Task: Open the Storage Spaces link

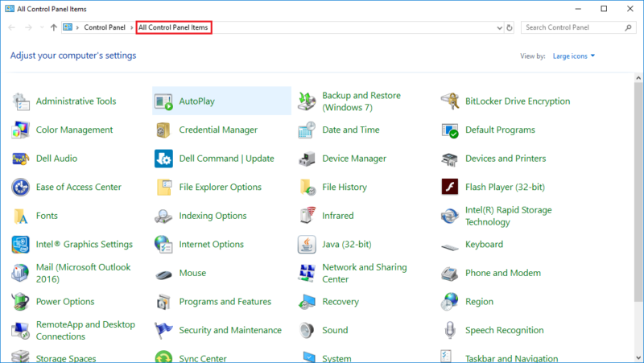Action: tap(66, 358)
